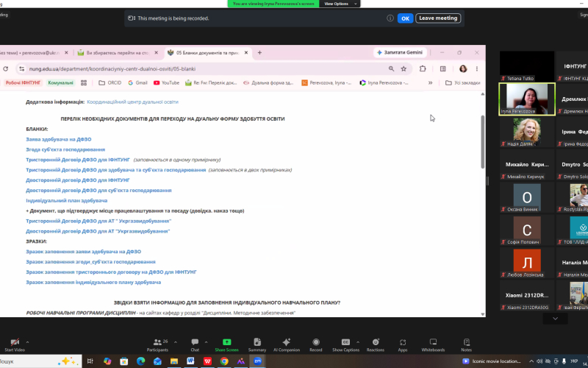Close the '05 Бланки документів' tab
The height and width of the screenshot is (368, 588).
246,53
